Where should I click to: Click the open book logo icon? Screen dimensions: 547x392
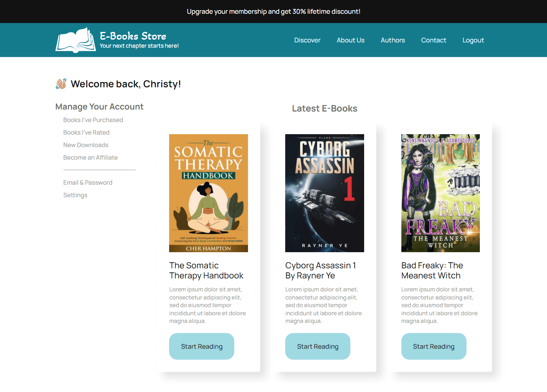(75, 40)
